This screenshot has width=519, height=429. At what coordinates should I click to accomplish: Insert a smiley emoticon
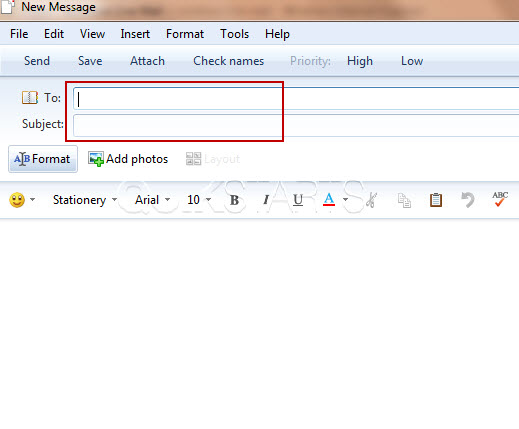click(x=17, y=200)
